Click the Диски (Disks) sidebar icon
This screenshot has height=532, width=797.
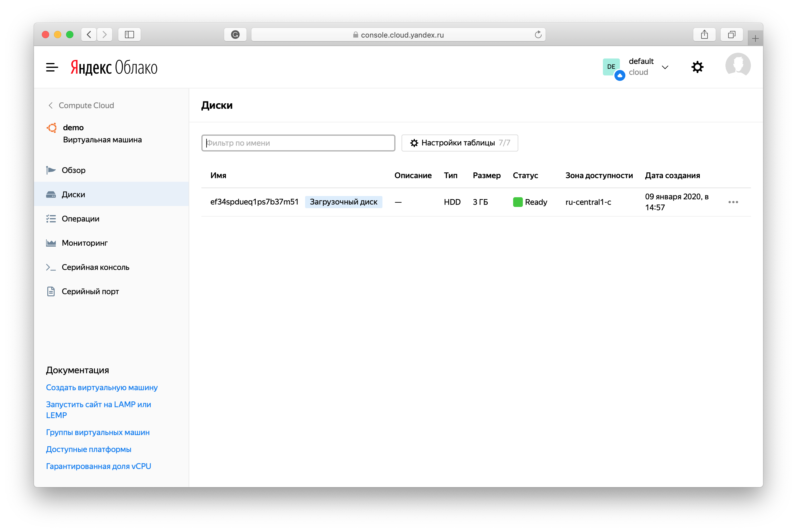(52, 194)
